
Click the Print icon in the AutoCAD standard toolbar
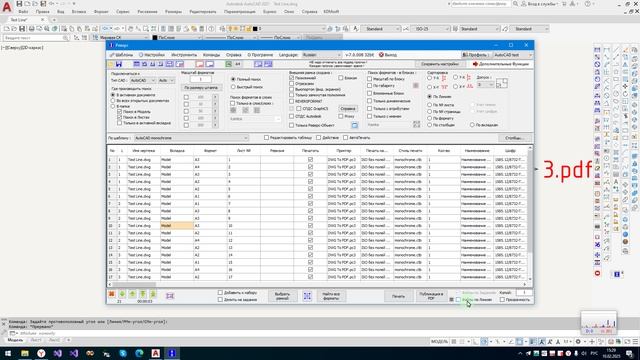(31, 29)
